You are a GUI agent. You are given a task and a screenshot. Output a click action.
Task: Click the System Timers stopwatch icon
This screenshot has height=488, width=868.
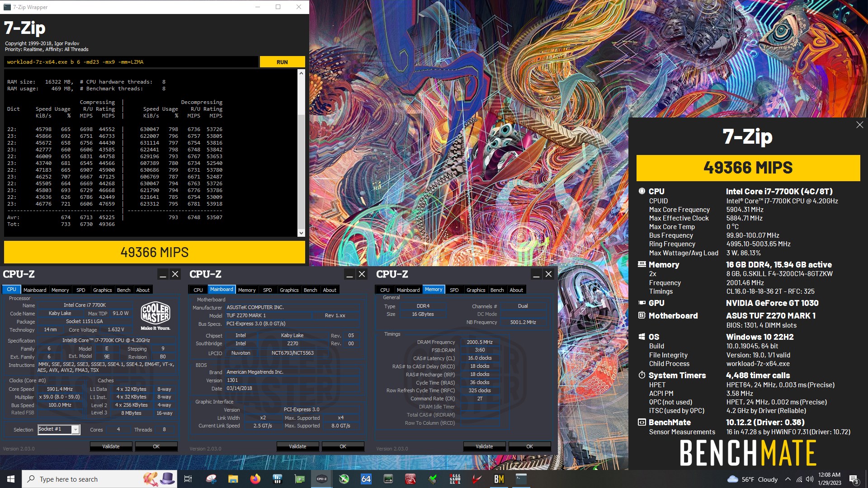(x=642, y=375)
